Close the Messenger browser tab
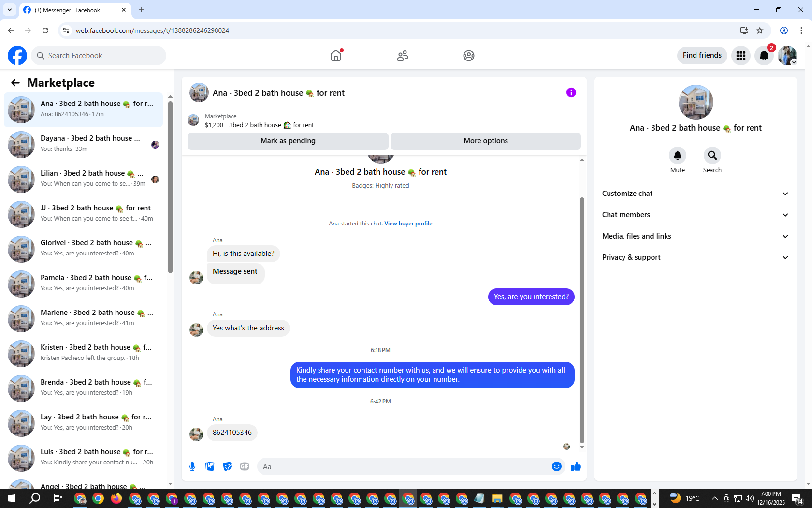 point(124,10)
